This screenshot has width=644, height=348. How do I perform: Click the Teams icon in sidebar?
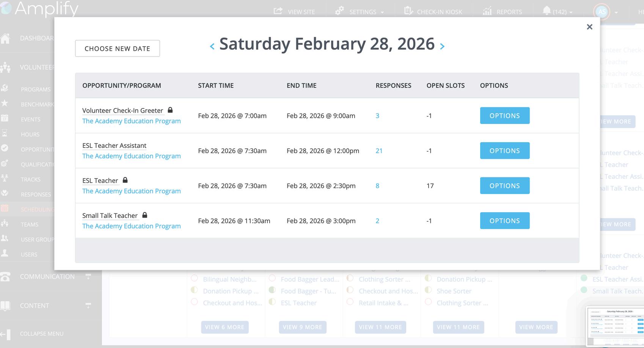(5, 223)
